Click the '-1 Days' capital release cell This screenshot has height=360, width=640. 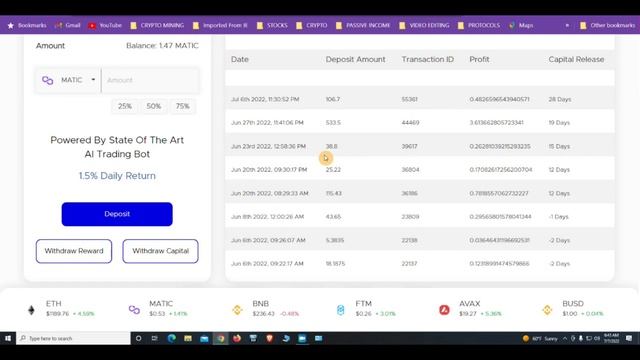[x=558, y=216]
